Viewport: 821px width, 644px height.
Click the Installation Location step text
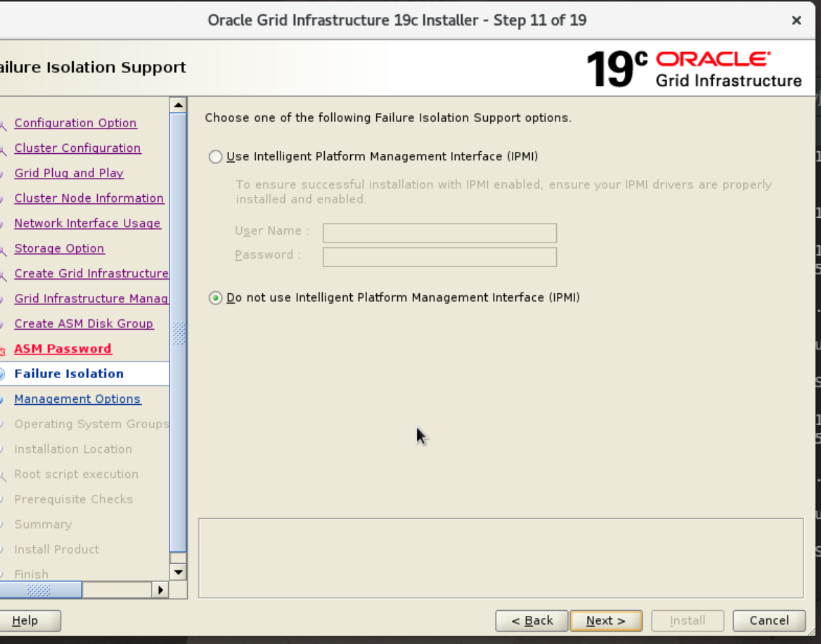tap(73, 449)
